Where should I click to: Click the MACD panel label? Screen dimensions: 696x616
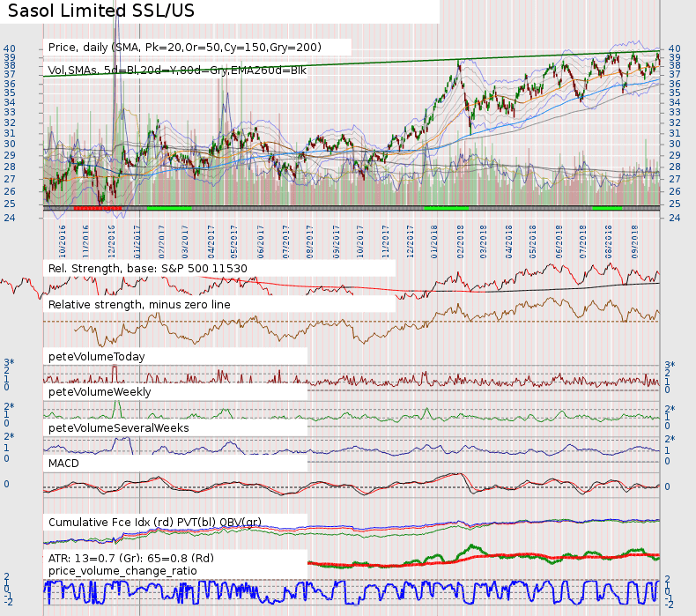63,464
